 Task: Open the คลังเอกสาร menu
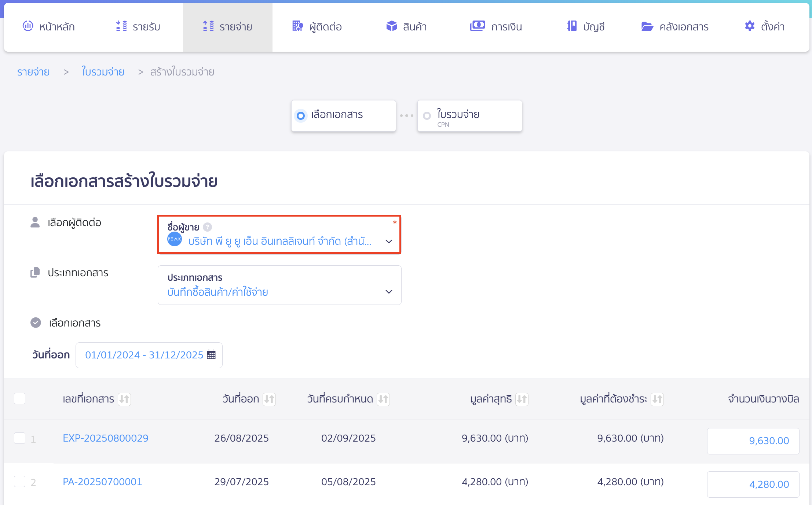[675, 26]
